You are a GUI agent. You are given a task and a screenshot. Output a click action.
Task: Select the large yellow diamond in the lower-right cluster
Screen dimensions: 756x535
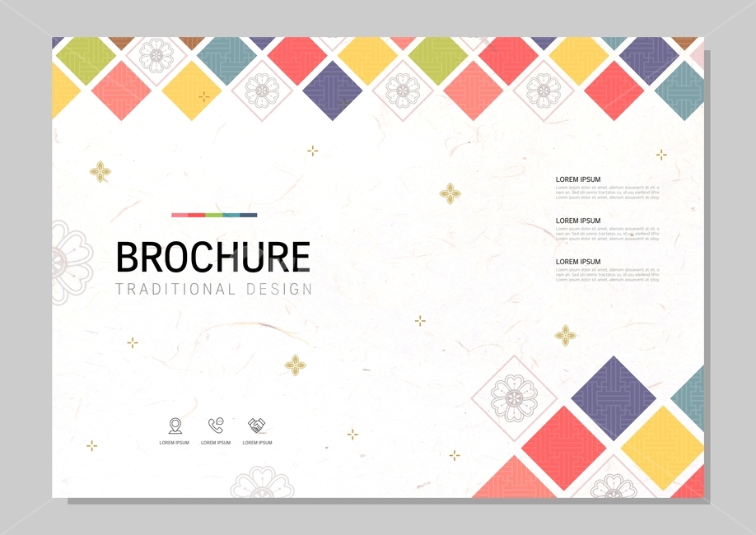click(x=662, y=448)
